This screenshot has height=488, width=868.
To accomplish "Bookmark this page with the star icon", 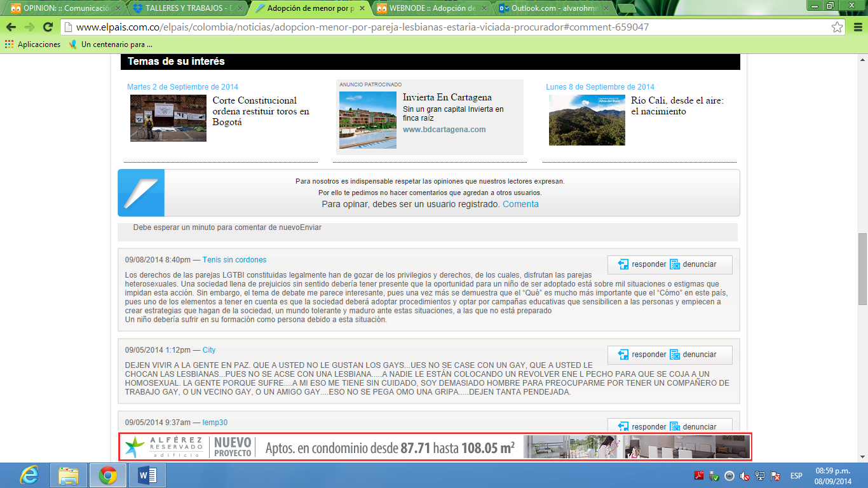I will pos(837,27).
